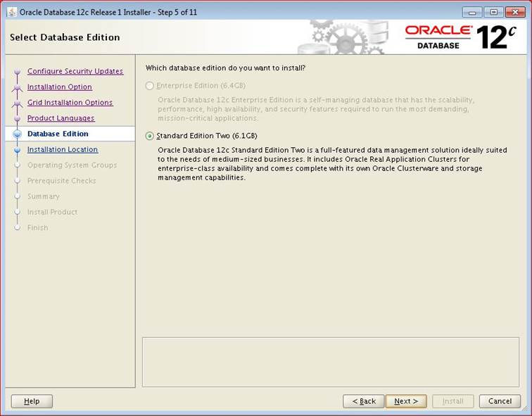The image size is (532, 416).
Task: Click inside the empty message pane
Action: pos(331,362)
